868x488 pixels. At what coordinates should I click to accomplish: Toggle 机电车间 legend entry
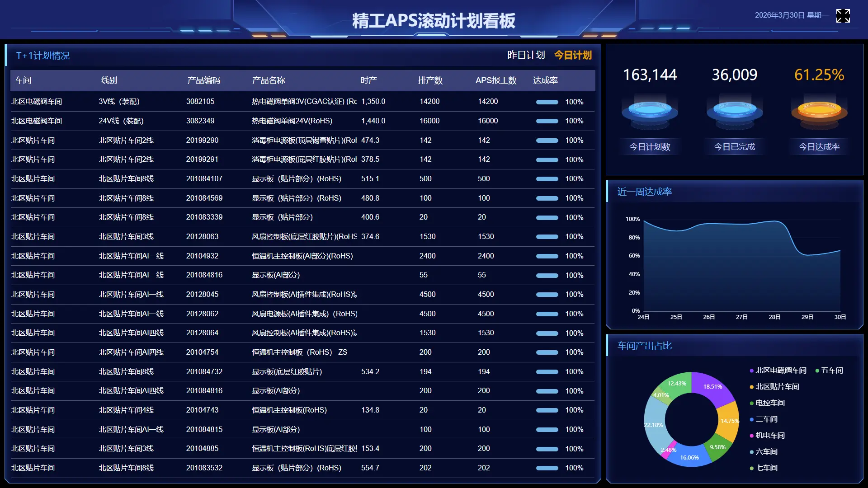[x=769, y=436]
